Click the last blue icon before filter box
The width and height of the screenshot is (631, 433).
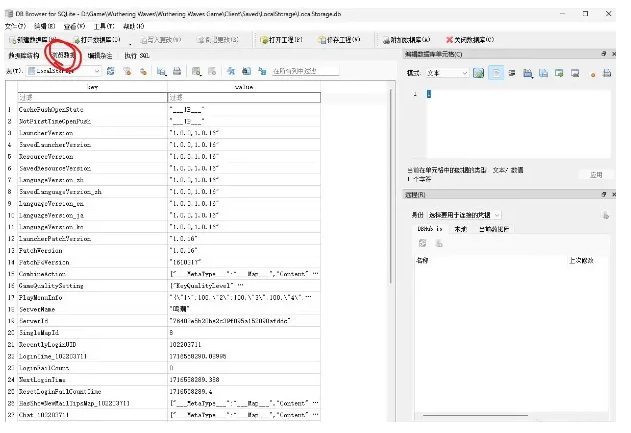point(262,71)
